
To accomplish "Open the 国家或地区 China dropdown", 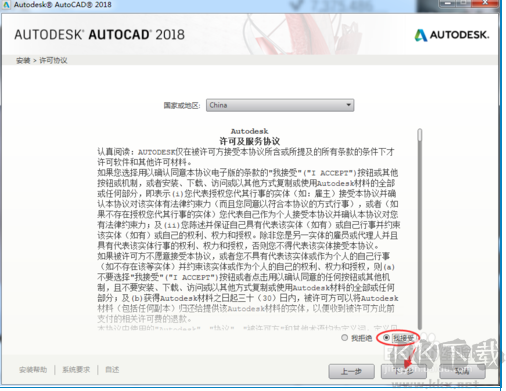I will click(x=280, y=105).
